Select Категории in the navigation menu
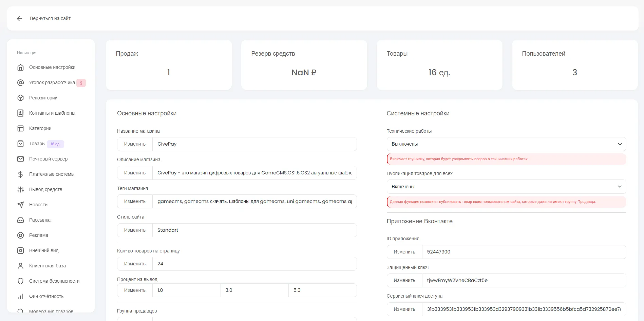This screenshot has height=321, width=644. pyautogui.click(x=40, y=128)
